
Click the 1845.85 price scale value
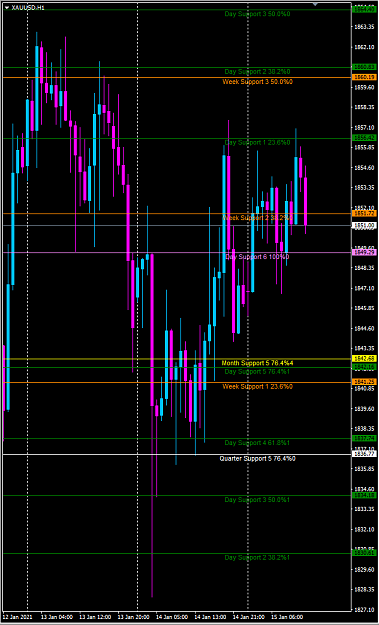tap(365, 309)
